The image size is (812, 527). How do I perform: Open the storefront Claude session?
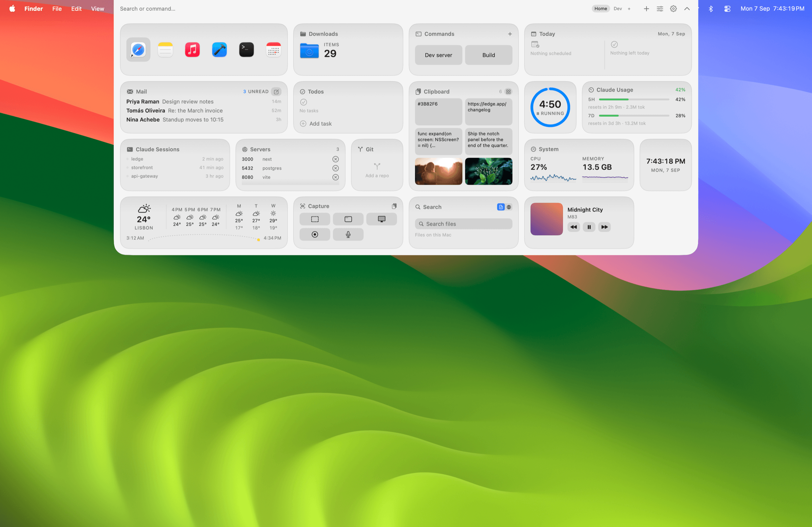[x=175, y=167]
